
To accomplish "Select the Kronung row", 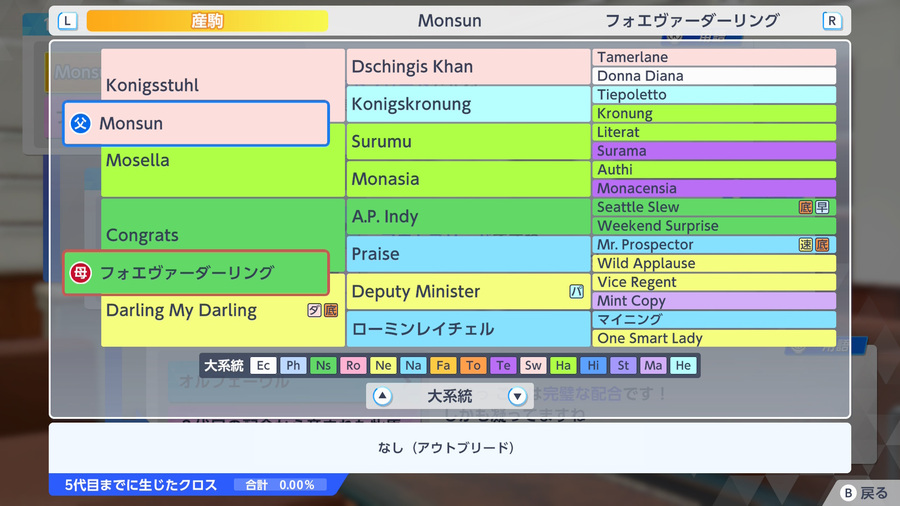I will tap(714, 114).
